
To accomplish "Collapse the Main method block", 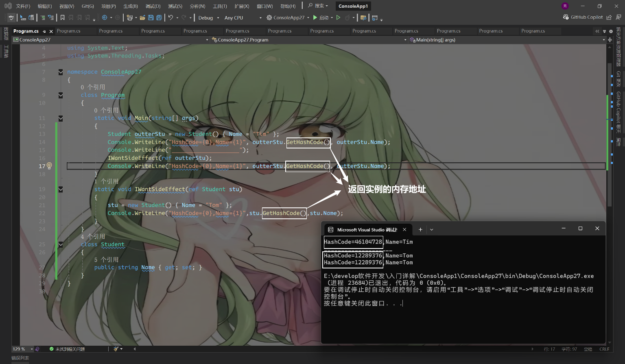I will pyautogui.click(x=61, y=118).
